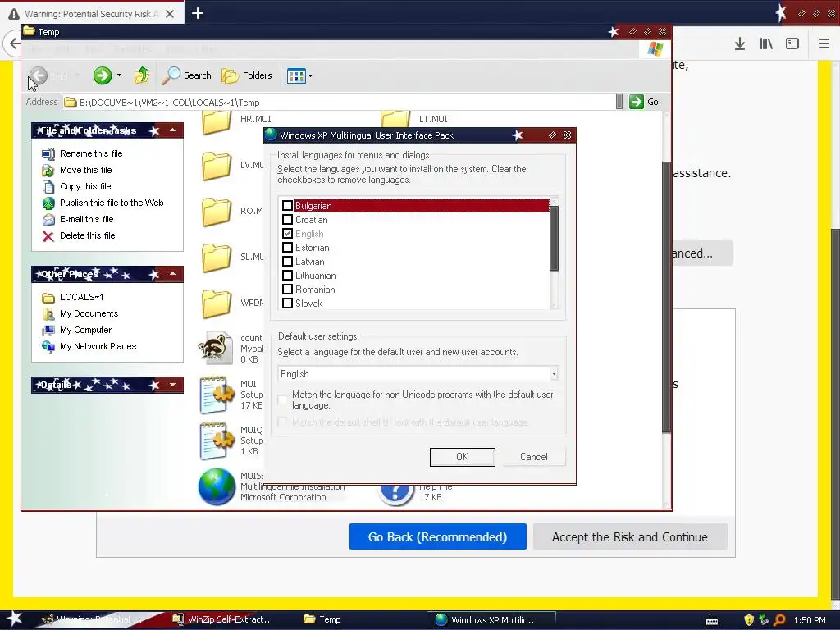Viewport: 840px width, 630px height.
Task: Cancel the MUI Pack dialog
Action: (x=533, y=457)
